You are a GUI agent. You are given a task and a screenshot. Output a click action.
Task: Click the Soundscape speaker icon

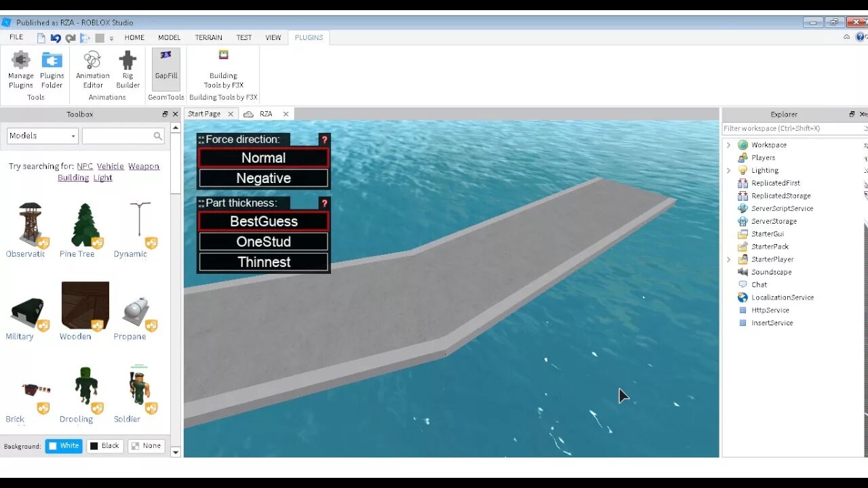pyautogui.click(x=743, y=272)
